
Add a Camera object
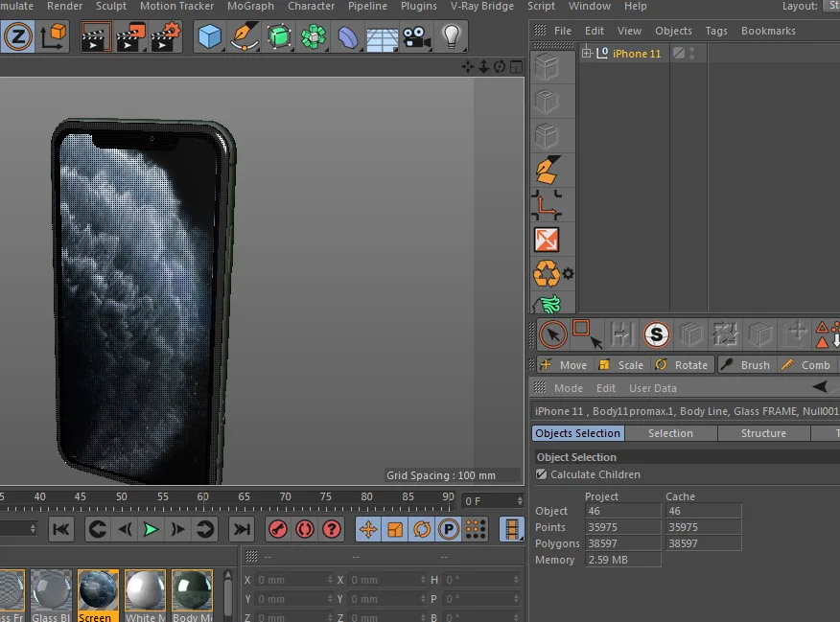click(x=415, y=37)
